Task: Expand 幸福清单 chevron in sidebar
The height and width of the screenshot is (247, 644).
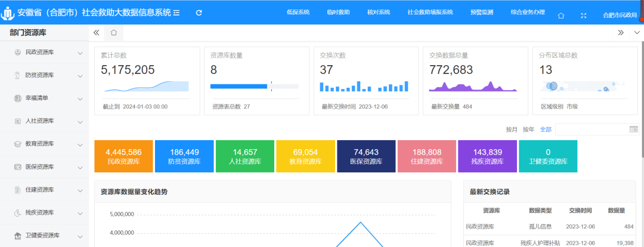Action: [x=80, y=99]
